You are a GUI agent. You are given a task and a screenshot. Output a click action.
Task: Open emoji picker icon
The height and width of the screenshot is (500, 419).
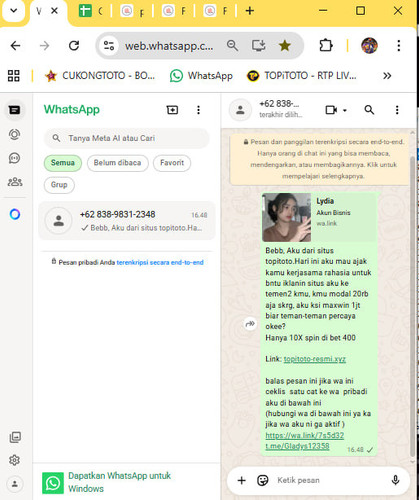[263, 480]
